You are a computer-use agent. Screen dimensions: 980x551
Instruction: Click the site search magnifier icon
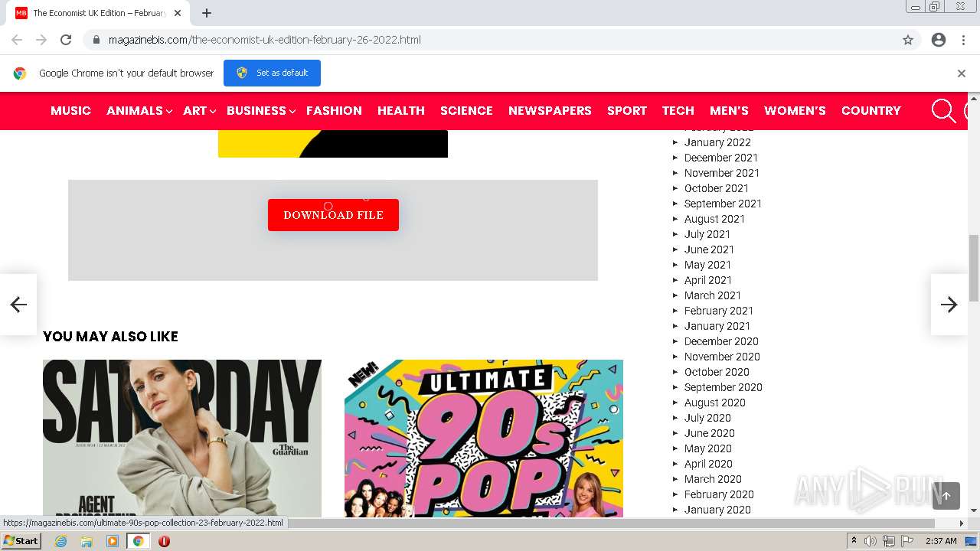click(x=943, y=111)
